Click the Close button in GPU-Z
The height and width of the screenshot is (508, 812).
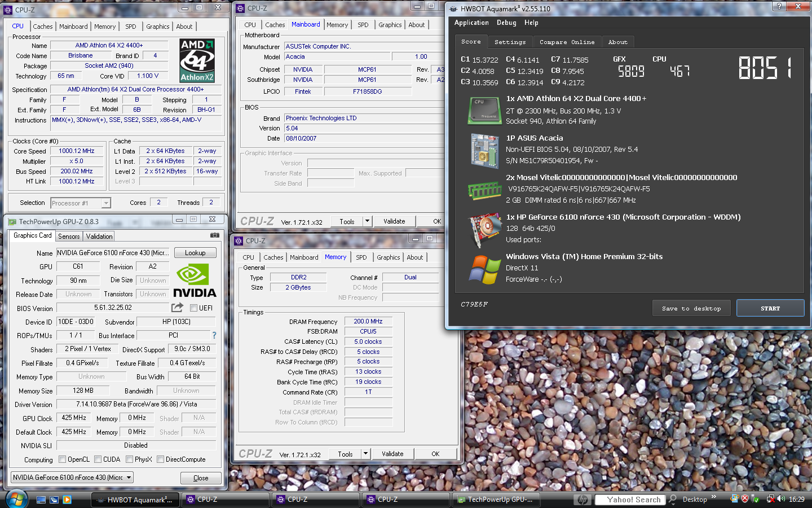pos(201,478)
